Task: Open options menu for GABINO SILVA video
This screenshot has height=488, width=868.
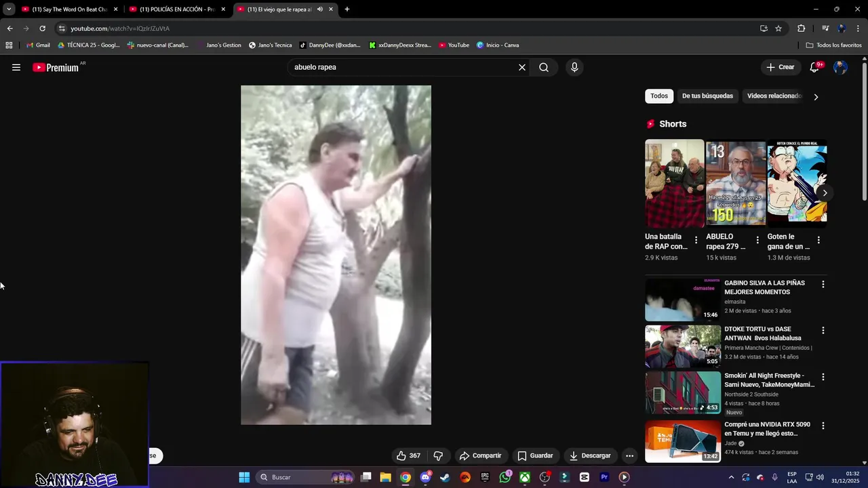Action: [x=823, y=285]
